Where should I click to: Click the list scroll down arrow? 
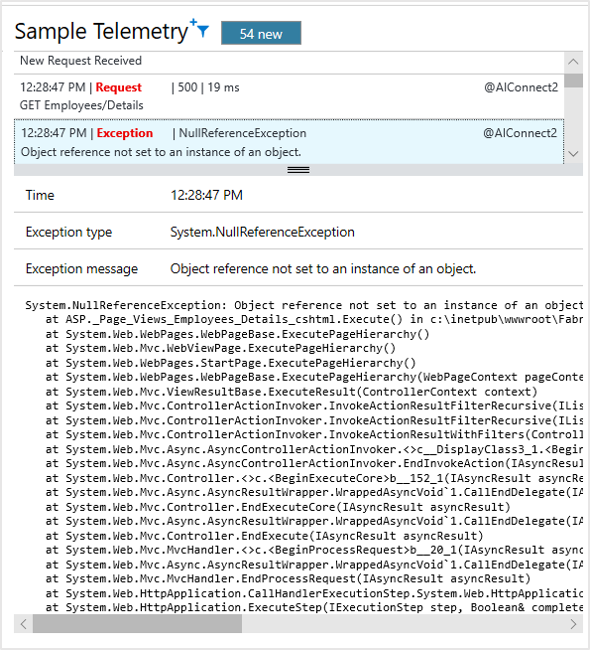[x=573, y=154]
